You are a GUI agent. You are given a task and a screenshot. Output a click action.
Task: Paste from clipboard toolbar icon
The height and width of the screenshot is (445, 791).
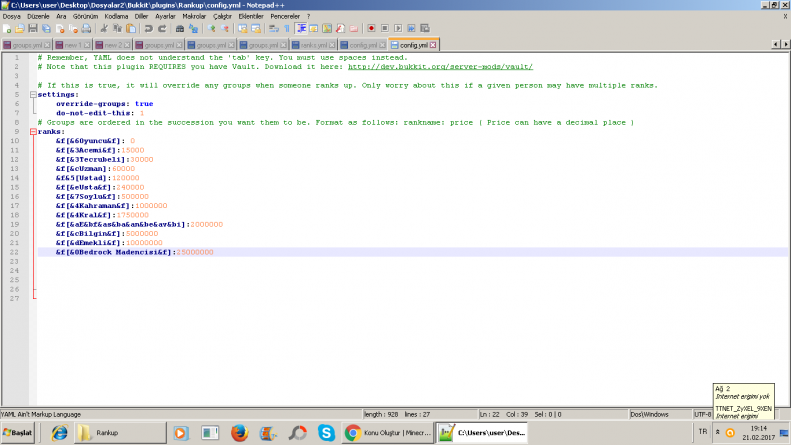131,29
